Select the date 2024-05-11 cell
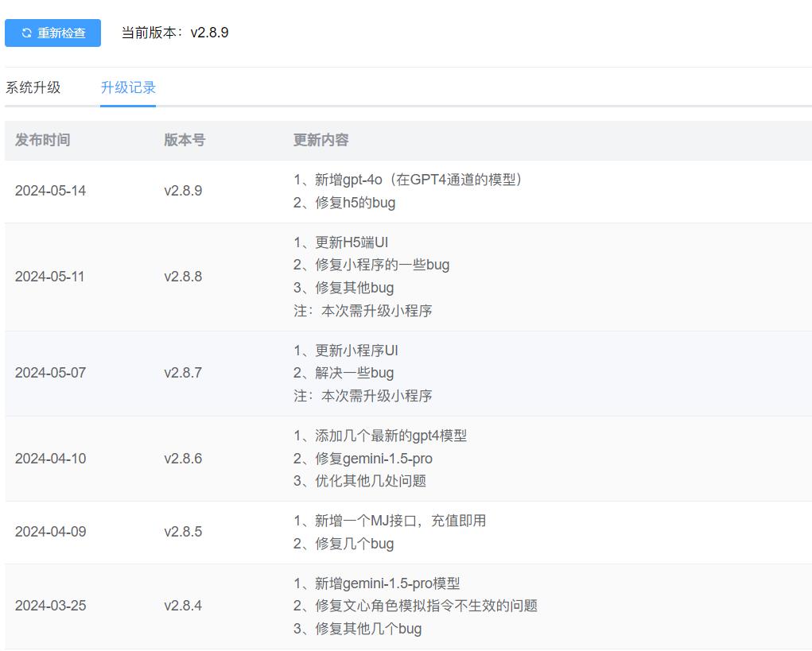 point(50,277)
